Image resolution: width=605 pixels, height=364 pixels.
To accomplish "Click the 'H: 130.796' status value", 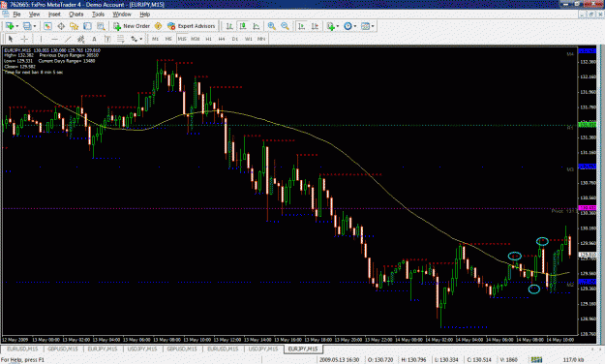I will [413, 360].
